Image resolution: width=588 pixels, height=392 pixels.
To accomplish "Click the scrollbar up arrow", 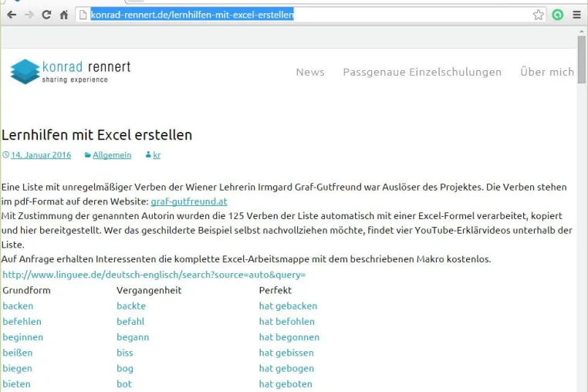I will click(582, 31).
